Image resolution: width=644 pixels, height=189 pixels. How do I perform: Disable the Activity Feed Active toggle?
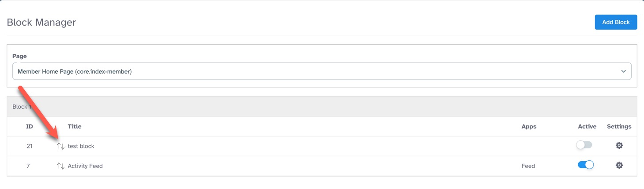[586, 165]
